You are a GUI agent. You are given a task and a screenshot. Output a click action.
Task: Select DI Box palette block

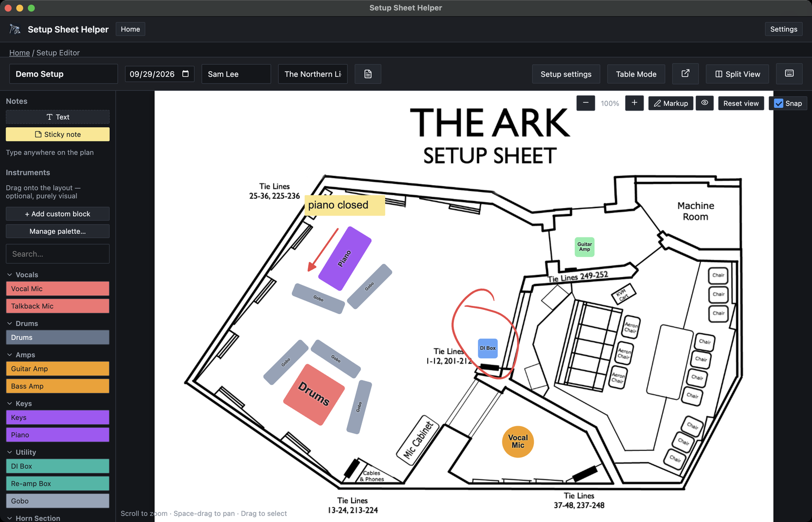click(x=57, y=466)
